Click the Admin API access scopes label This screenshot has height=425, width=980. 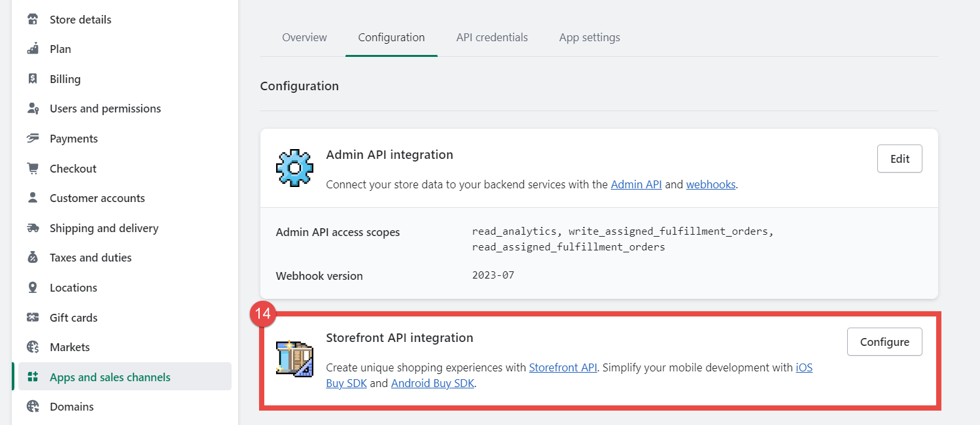pos(338,232)
